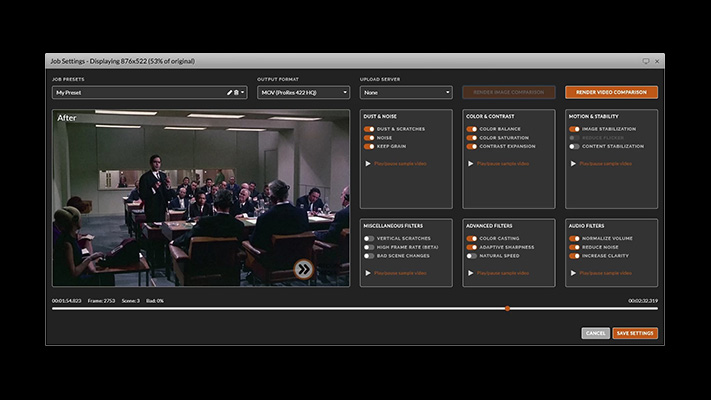Click the After video preview image
Viewport: 711px width, 400px height.
click(201, 198)
